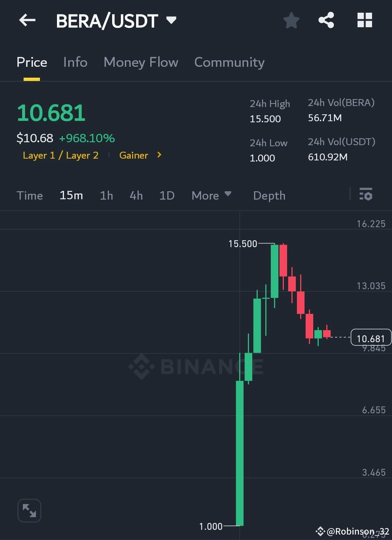Open the BERA/USDT pair selector dropdown
This screenshot has height=540, width=392.
[171, 20]
